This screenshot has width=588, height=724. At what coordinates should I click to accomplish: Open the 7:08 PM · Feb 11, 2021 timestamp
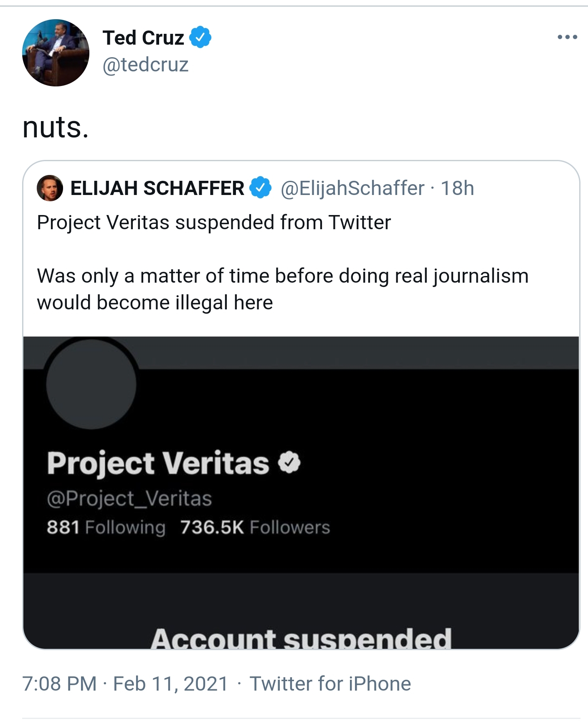tap(125, 684)
